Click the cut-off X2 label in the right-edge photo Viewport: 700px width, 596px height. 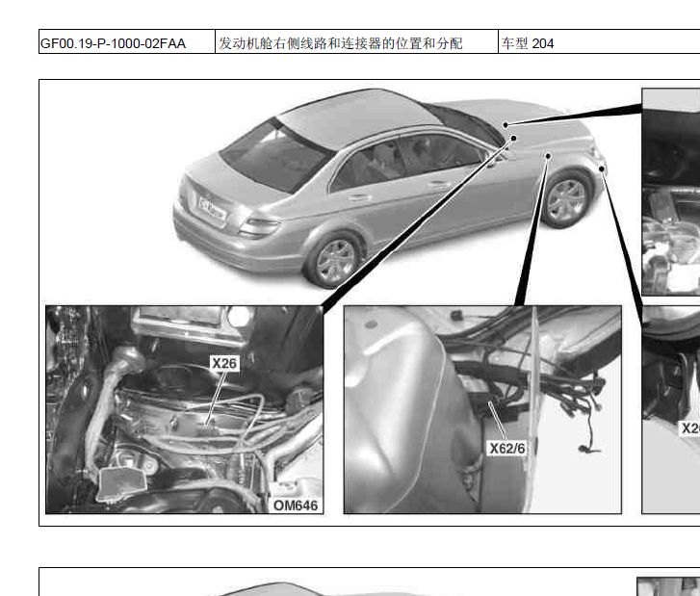[690, 428]
